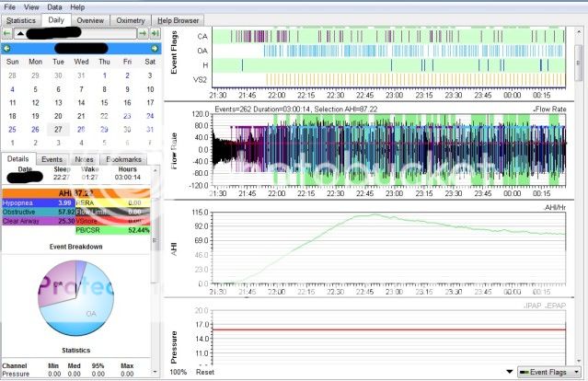Open the Help Browser tab

pos(179,20)
